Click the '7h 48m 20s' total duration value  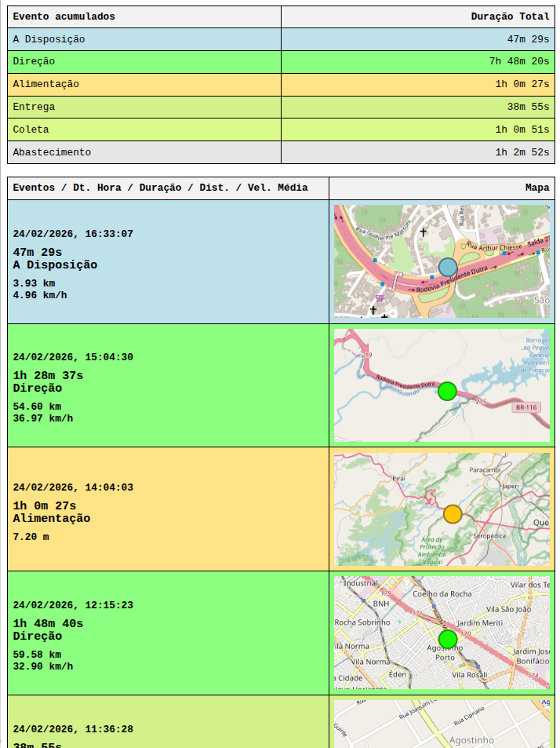(519, 62)
